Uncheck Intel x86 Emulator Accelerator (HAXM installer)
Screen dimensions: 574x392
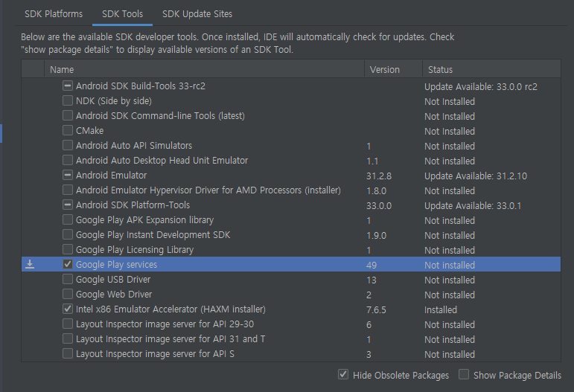click(67, 309)
